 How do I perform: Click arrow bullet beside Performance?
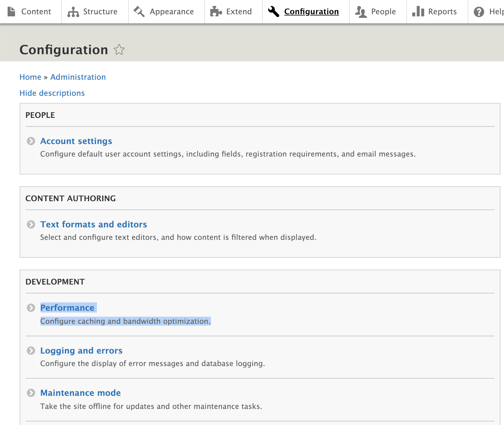[x=31, y=308]
